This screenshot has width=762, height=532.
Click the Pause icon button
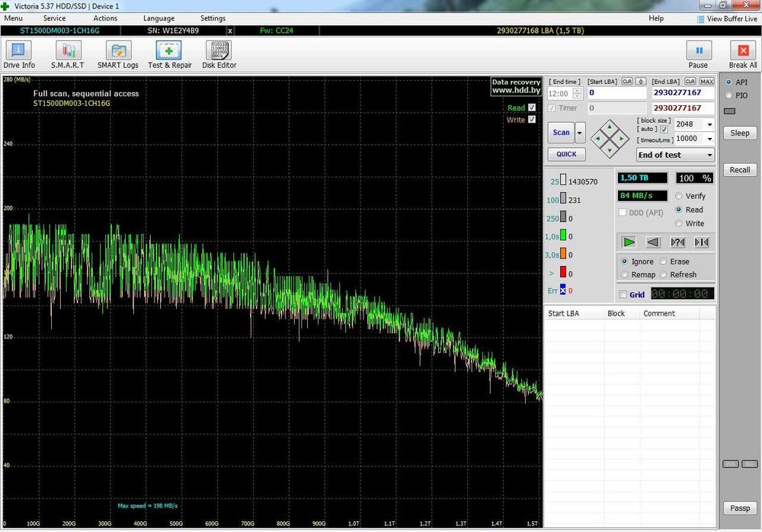click(x=698, y=51)
